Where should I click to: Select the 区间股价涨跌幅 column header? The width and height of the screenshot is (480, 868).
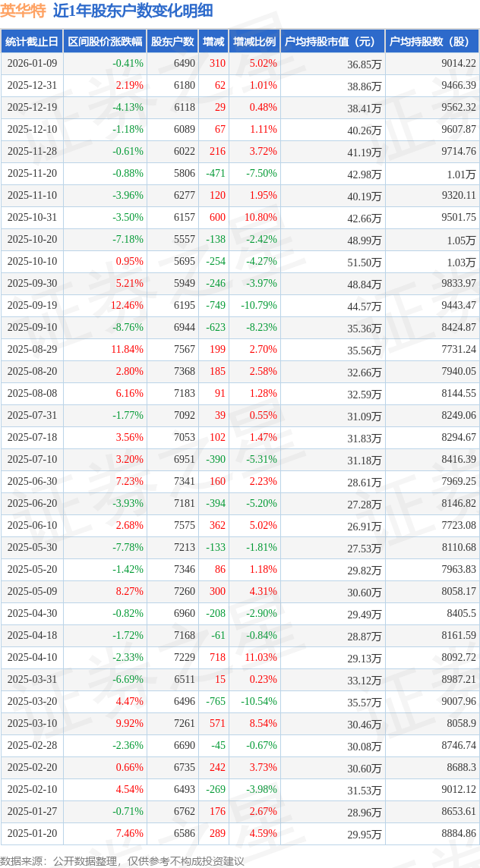pyautogui.click(x=104, y=42)
